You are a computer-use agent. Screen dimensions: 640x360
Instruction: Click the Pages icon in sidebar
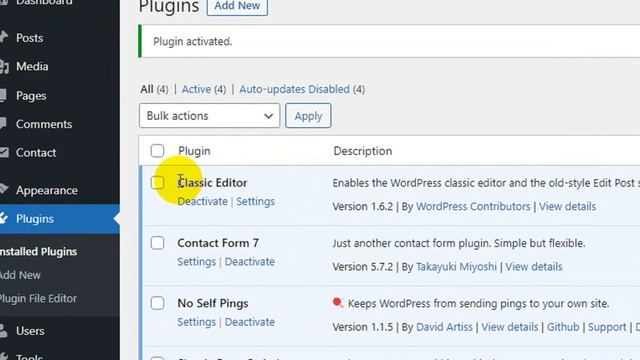click(x=3, y=96)
